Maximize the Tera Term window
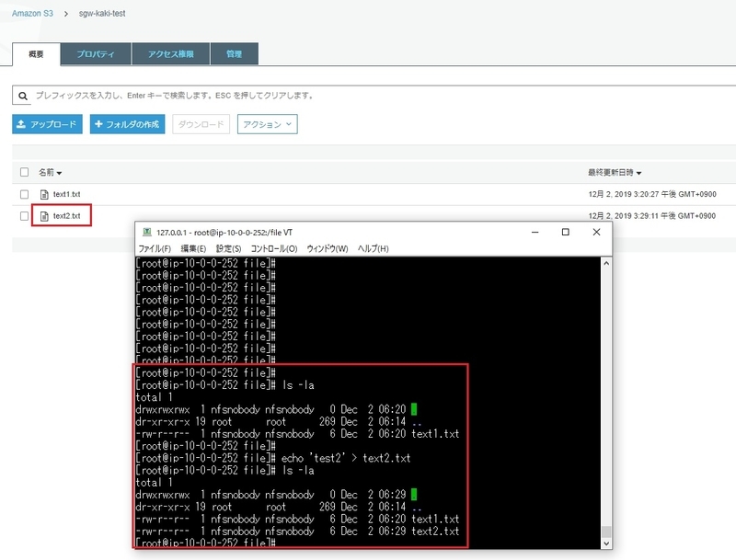This screenshot has width=736, height=560. 566,232
